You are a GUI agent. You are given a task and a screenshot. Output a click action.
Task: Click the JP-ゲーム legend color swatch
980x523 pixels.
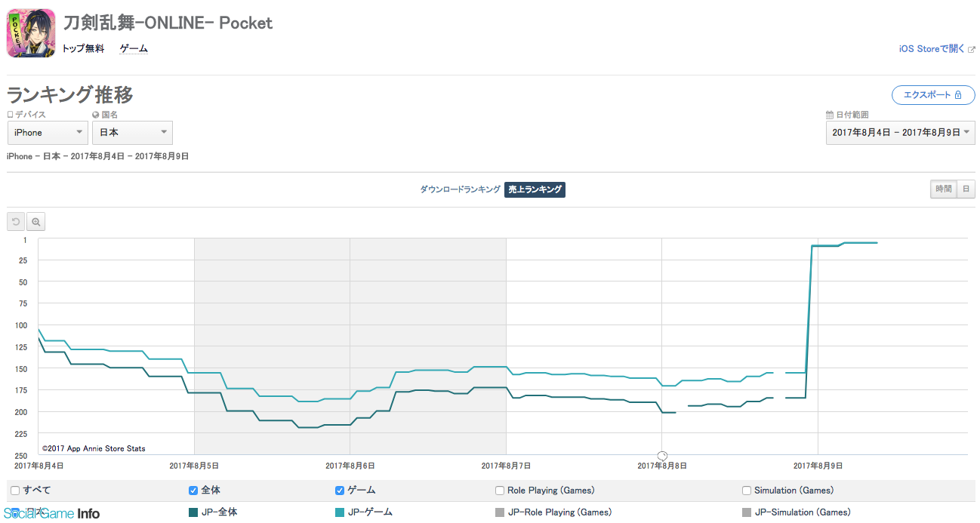340,513
